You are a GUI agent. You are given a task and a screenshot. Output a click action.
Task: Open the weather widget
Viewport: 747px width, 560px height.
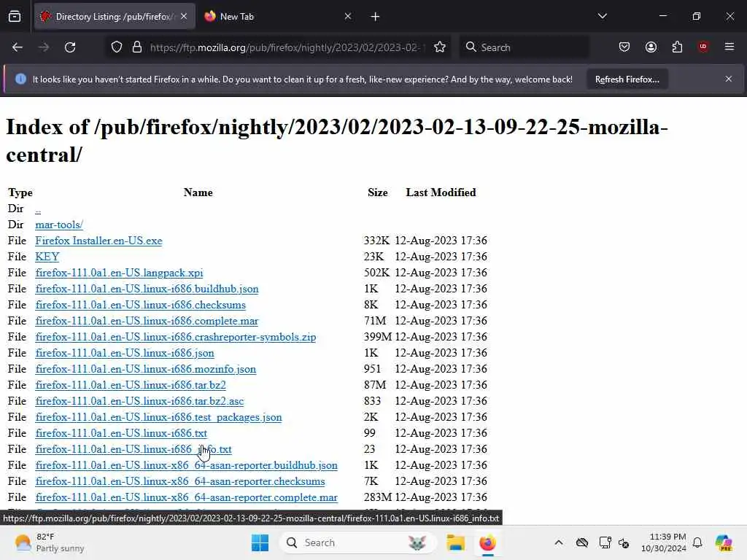[x=50, y=542]
